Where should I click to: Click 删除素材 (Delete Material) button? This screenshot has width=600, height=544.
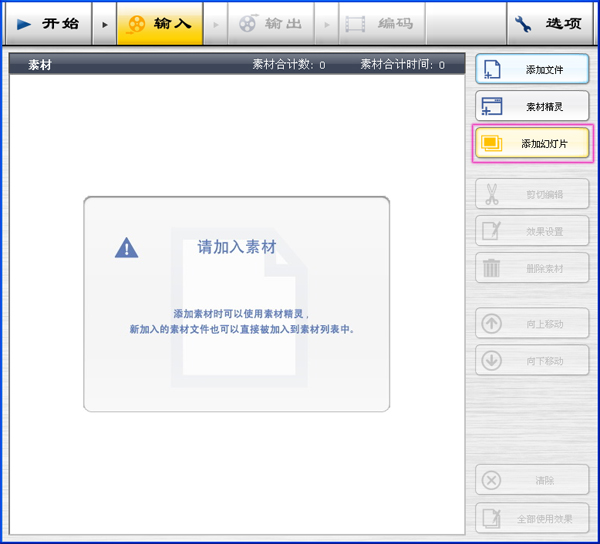point(532,268)
